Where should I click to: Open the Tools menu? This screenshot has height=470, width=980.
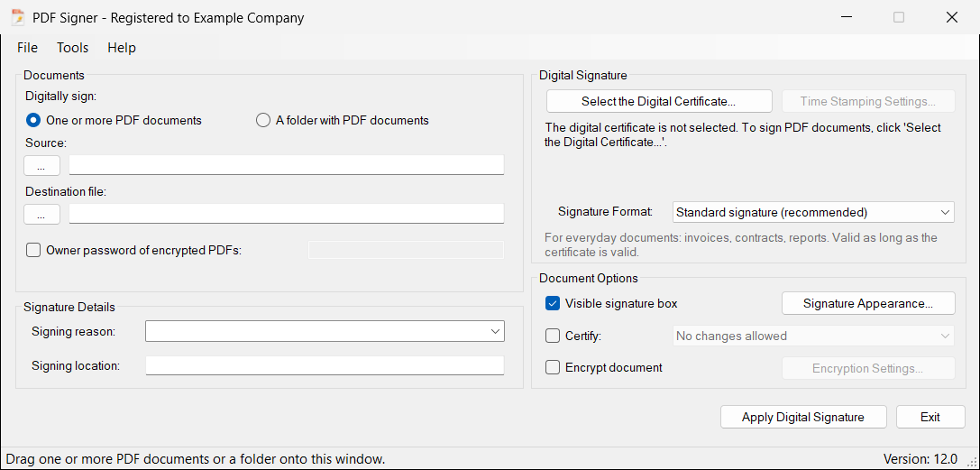tap(72, 48)
